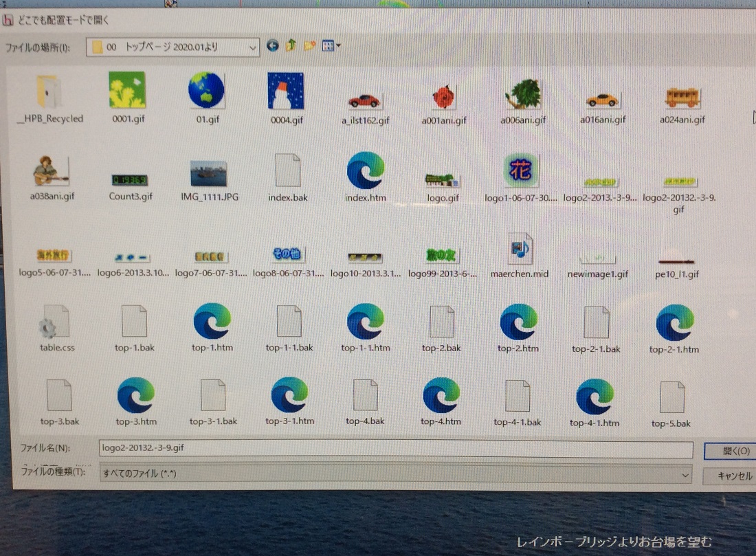Select the maerchen.mid audio file icon
756x556 pixels.
pos(520,249)
